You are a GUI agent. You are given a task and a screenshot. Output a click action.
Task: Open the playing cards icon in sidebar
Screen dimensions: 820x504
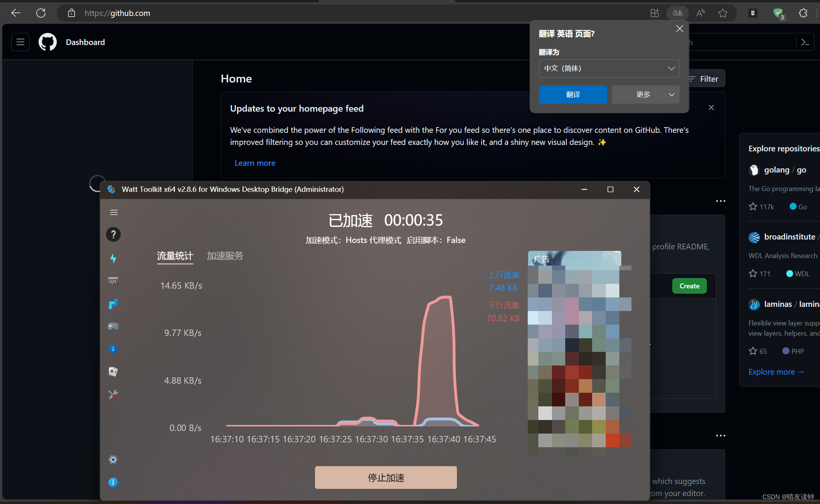click(113, 372)
